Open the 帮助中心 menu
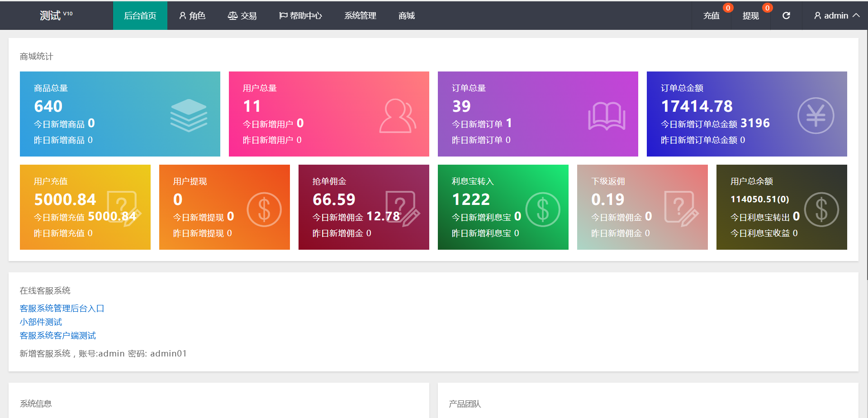 point(300,15)
